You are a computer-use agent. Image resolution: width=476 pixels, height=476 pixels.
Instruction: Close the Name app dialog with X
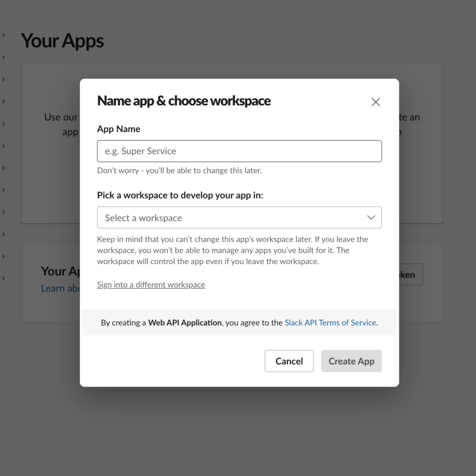(376, 102)
